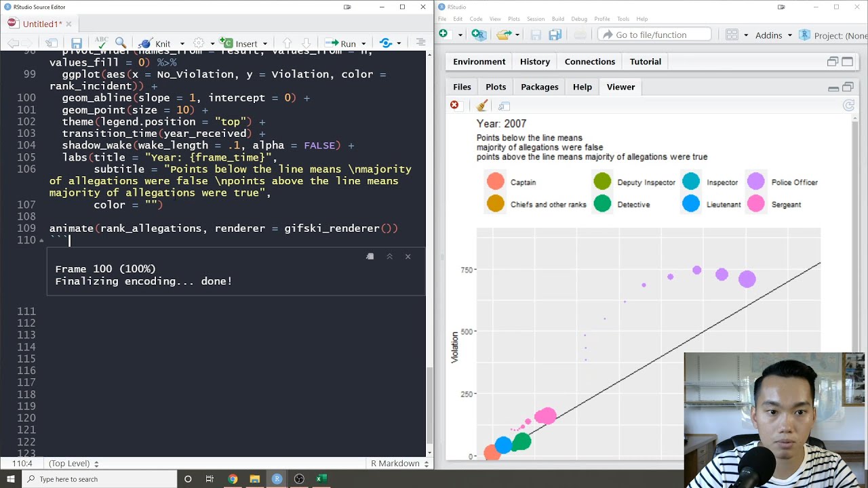
Task: Run the current selection
Action: pyautogui.click(x=340, y=43)
